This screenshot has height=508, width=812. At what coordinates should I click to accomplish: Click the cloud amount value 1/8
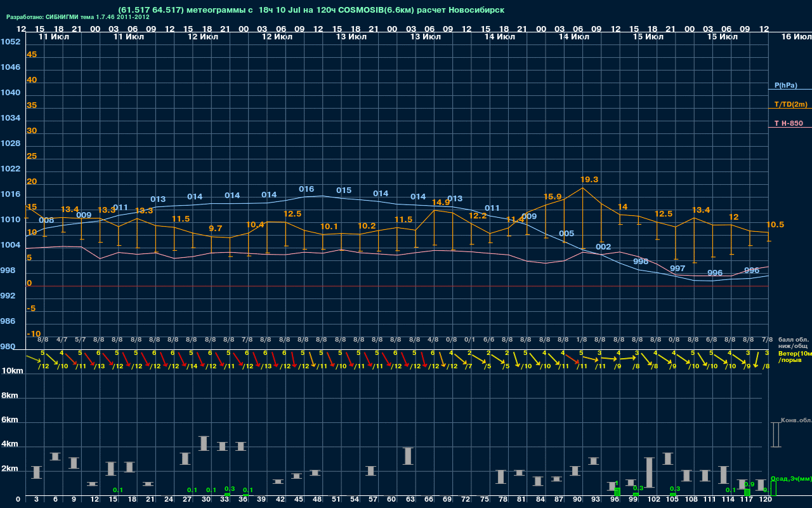581,340
